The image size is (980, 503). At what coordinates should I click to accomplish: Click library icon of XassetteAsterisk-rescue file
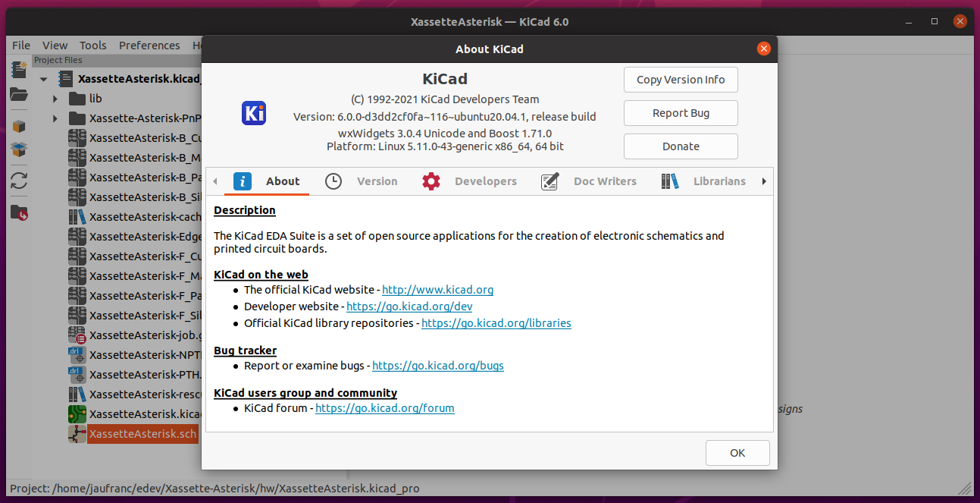(x=77, y=395)
